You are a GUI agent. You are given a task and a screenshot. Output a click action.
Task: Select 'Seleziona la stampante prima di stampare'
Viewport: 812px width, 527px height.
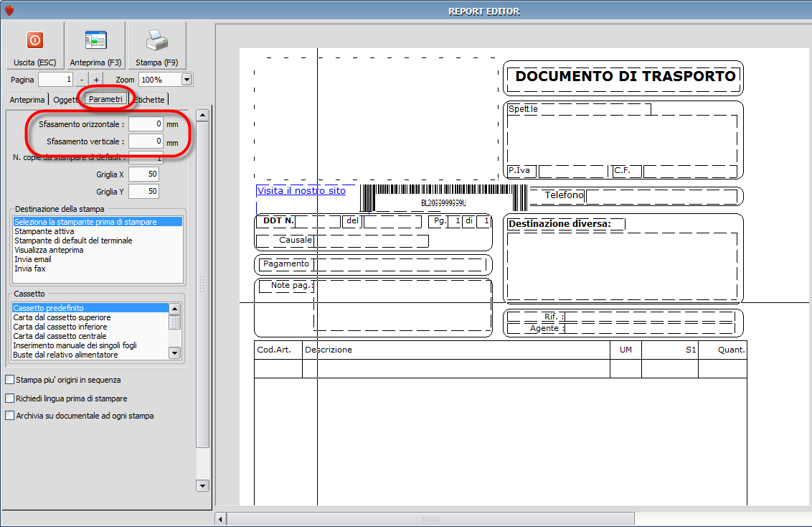(x=98, y=222)
